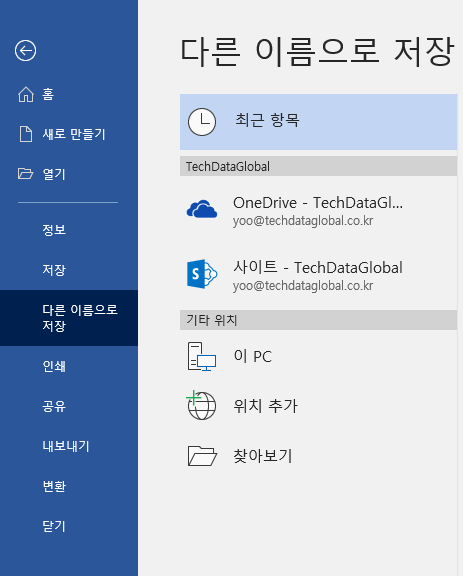Select the 최근 항목 location
Screen dimensions: 463x576
(x=319, y=122)
